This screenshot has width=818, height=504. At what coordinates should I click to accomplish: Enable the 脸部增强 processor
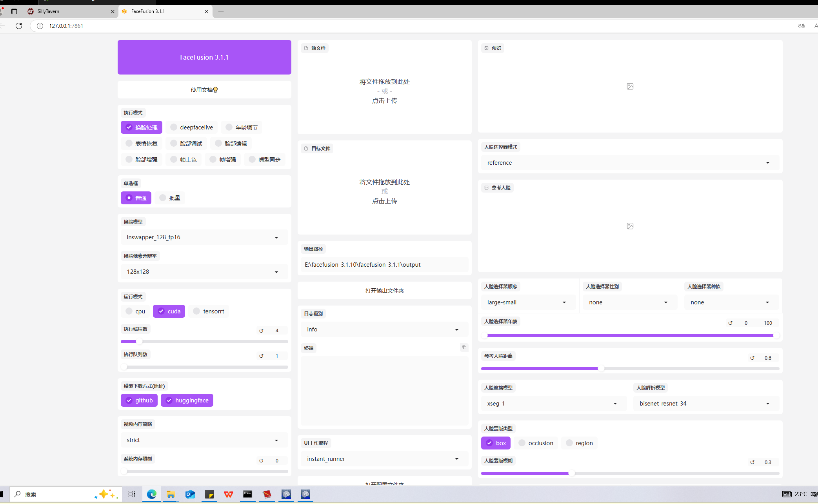142,160
